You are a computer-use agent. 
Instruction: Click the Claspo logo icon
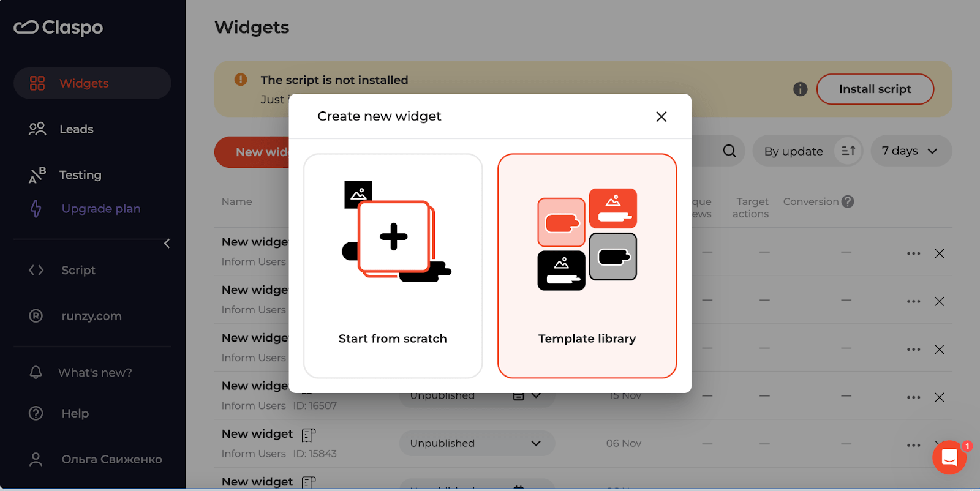tap(26, 27)
